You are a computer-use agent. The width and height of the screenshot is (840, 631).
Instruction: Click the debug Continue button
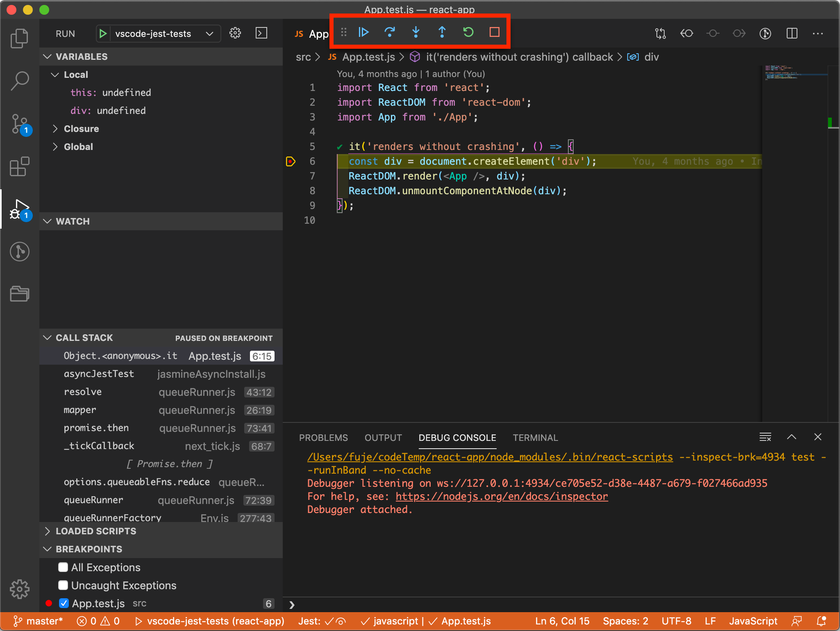click(x=363, y=32)
